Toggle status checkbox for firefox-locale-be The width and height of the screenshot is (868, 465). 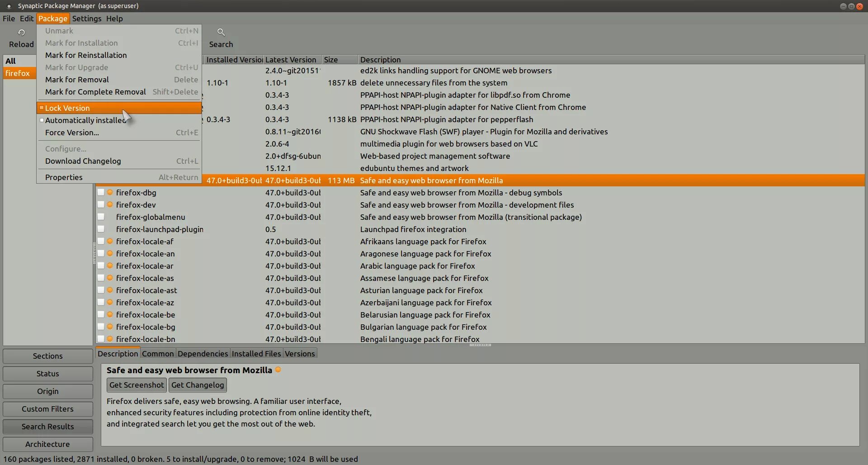point(101,314)
